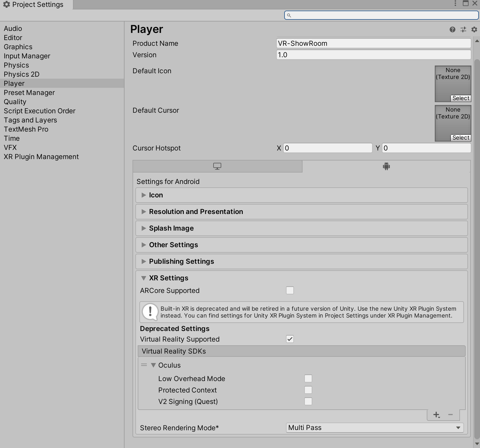Click the Virtual Reality SDKs header

(x=302, y=351)
